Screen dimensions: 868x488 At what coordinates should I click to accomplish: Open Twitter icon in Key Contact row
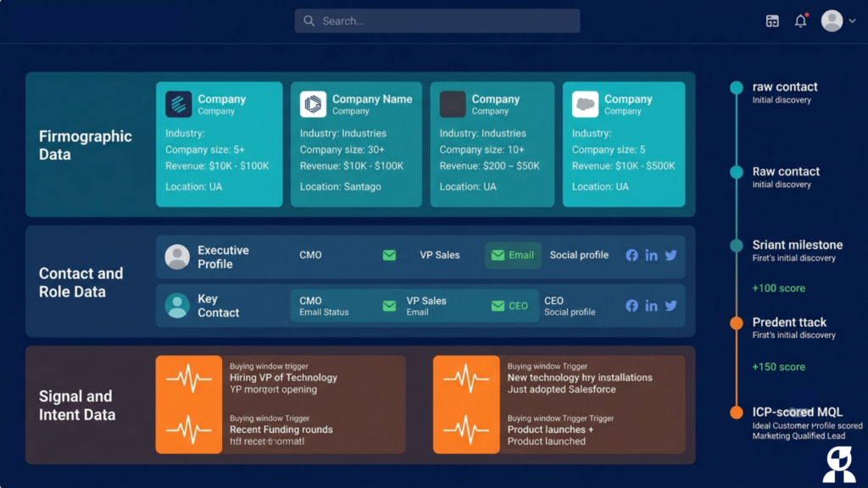coord(671,305)
